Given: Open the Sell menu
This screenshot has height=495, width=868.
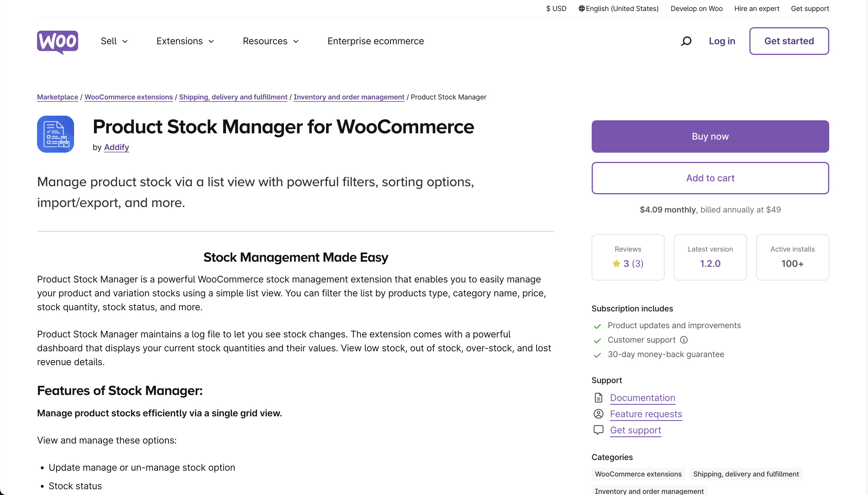Looking at the screenshot, I should point(114,41).
